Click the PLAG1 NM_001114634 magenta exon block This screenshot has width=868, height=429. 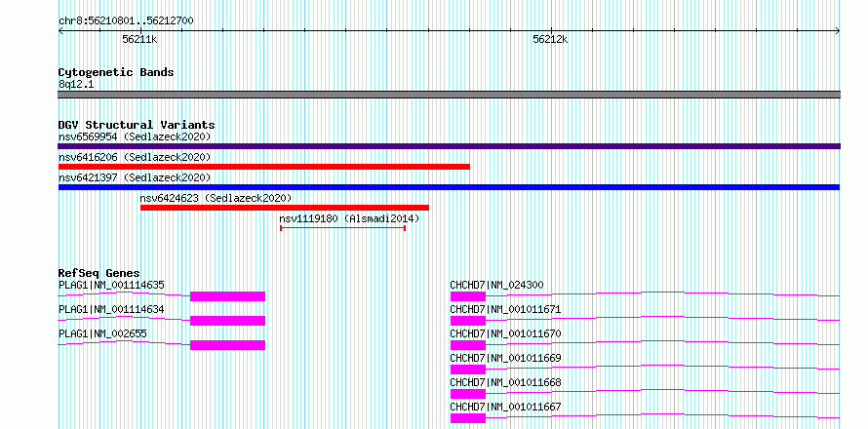coord(227,321)
